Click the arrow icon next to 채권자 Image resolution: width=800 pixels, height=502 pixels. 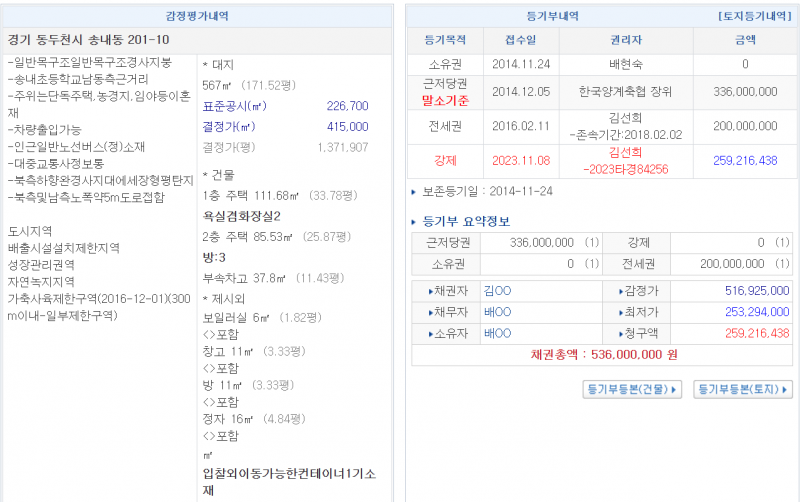(428, 291)
